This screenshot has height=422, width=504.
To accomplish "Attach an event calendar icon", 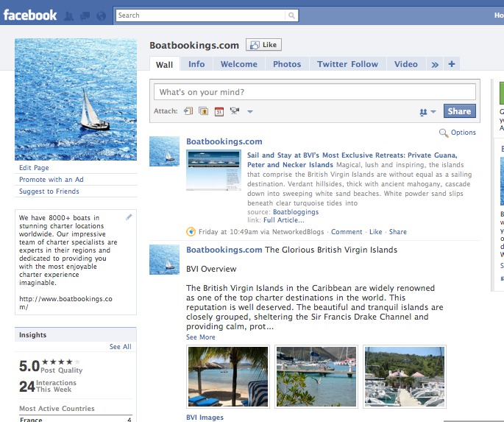I will 219,112.
